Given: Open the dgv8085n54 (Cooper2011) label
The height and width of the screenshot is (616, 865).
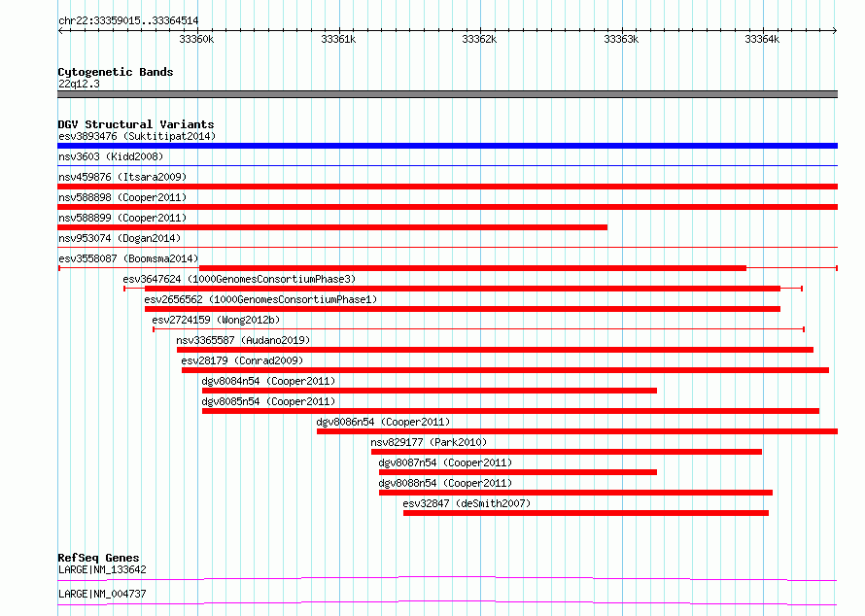Looking at the screenshot, I should [x=268, y=401].
